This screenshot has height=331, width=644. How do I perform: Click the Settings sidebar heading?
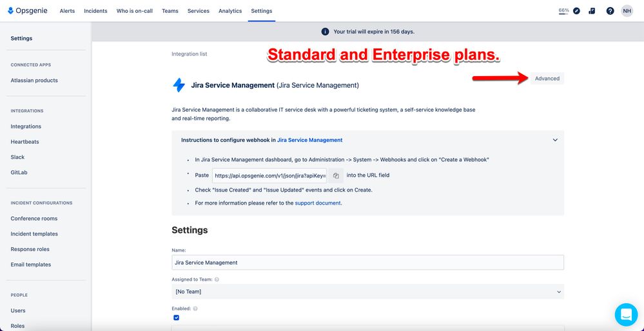coord(21,38)
